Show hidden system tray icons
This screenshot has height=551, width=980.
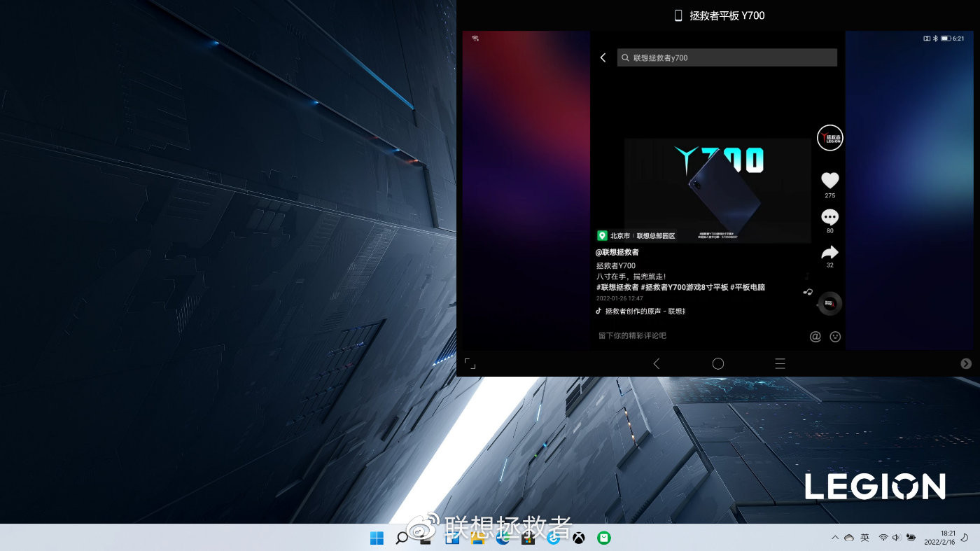834,538
